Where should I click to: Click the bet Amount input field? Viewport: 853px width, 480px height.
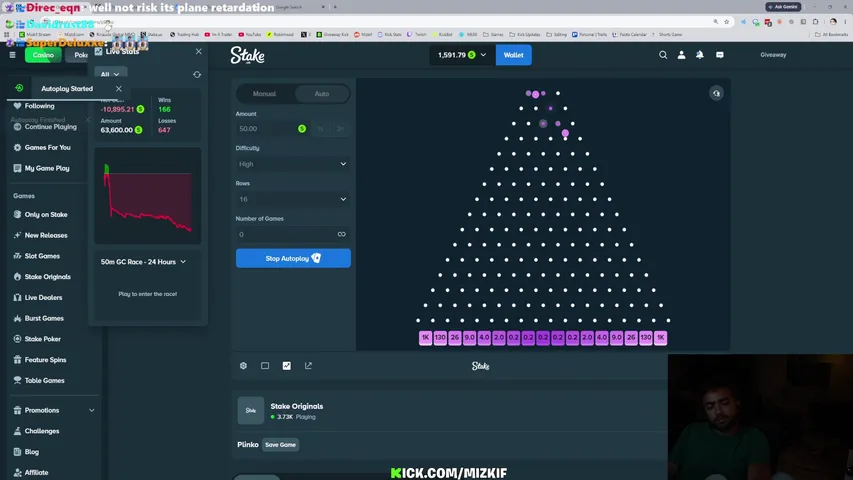click(272, 129)
